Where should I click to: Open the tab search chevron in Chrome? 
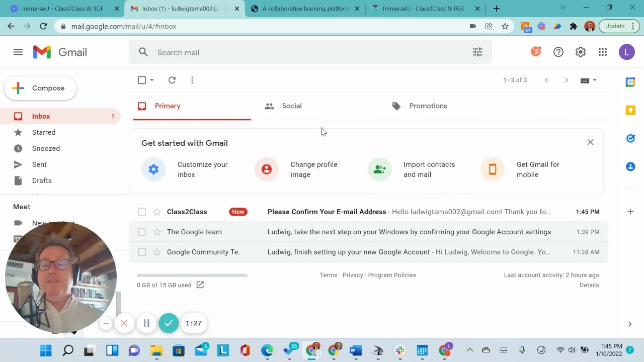pos(563,8)
